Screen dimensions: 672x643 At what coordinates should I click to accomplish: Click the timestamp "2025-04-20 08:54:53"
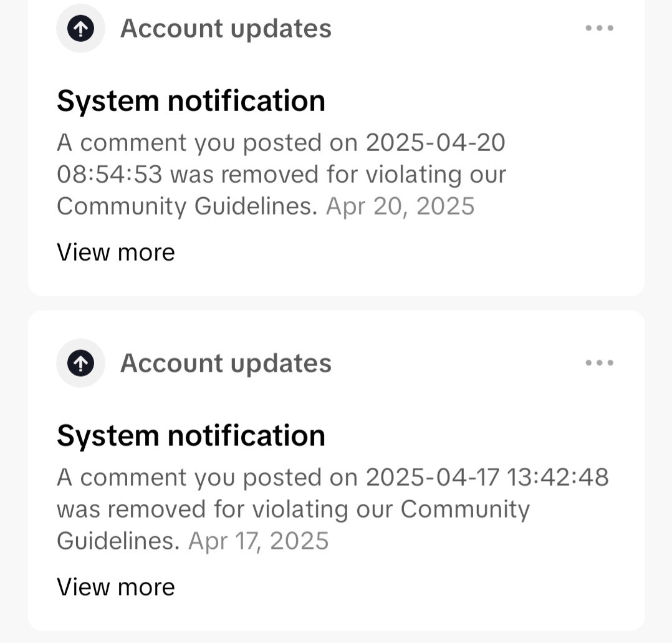(435, 143)
